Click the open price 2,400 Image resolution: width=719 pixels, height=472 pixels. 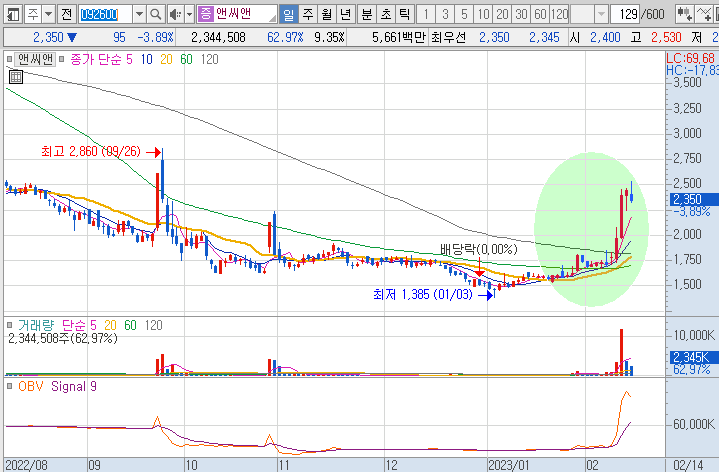pos(605,37)
